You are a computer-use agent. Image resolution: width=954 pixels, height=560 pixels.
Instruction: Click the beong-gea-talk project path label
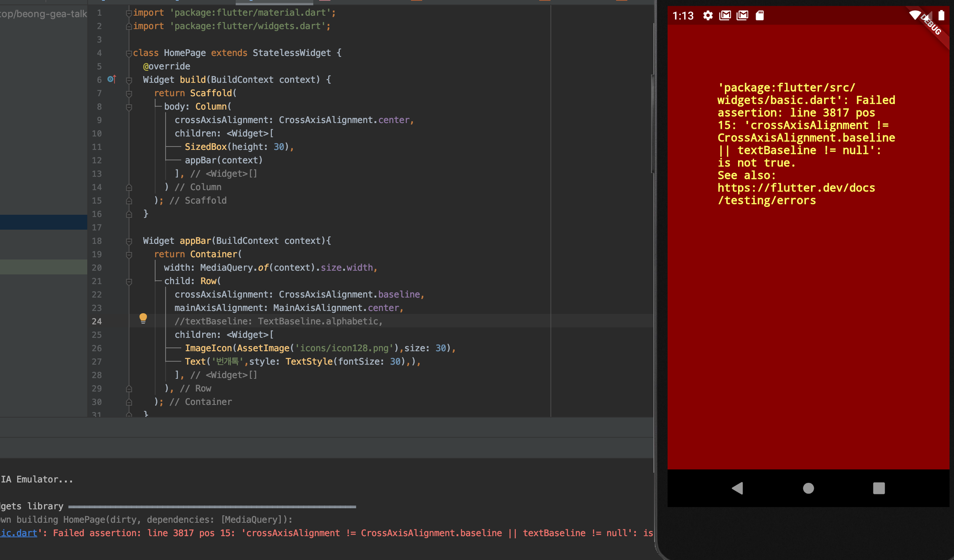tap(43, 14)
